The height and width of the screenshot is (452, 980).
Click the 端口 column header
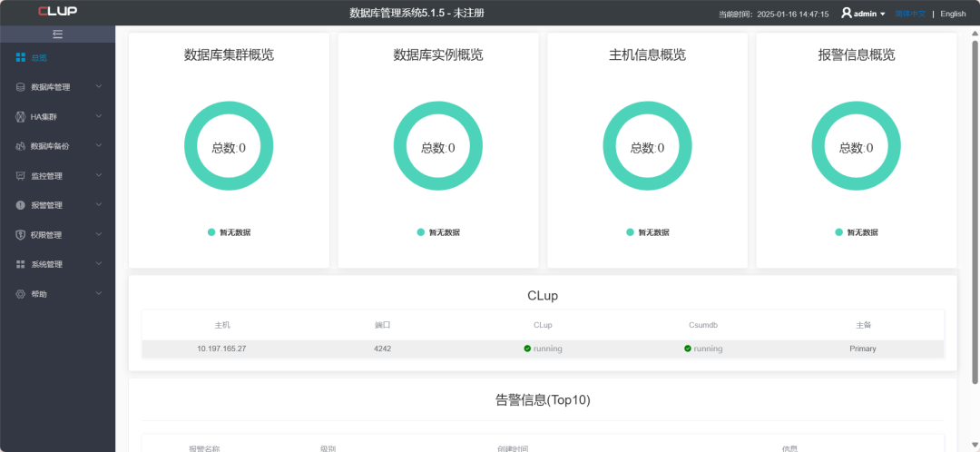pyautogui.click(x=383, y=325)
